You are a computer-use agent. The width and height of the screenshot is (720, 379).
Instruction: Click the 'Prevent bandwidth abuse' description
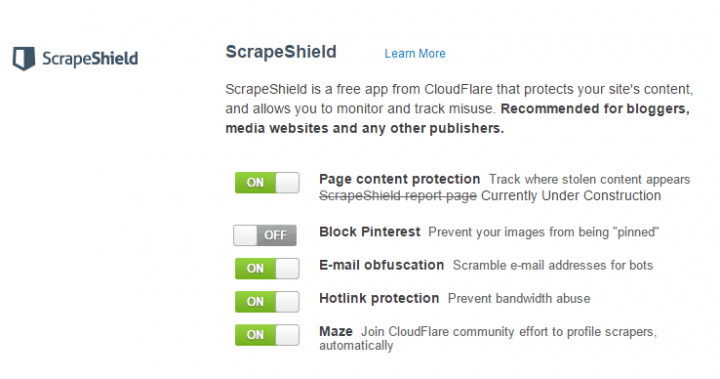click(519, 299)
